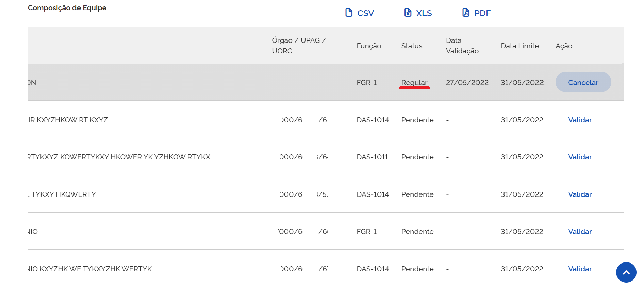644x288 pixels.
Task: Click the underlined Regular status text
Action: [x=414, y=83]
